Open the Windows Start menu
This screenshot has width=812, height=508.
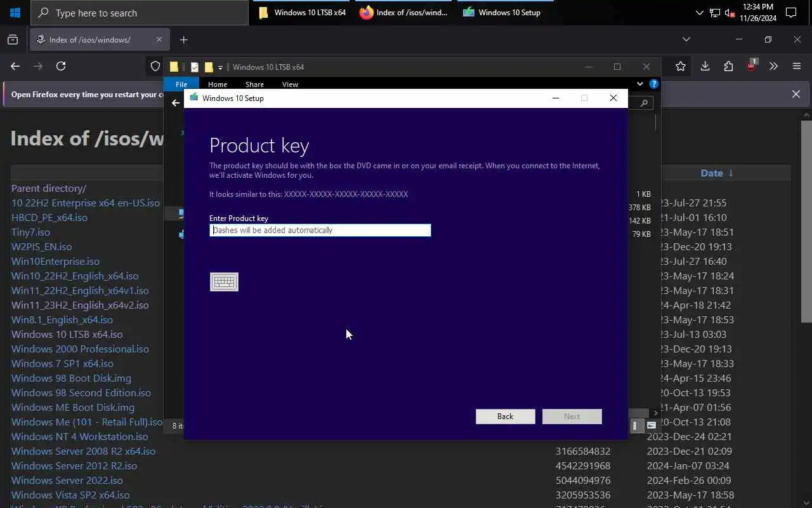15,13
